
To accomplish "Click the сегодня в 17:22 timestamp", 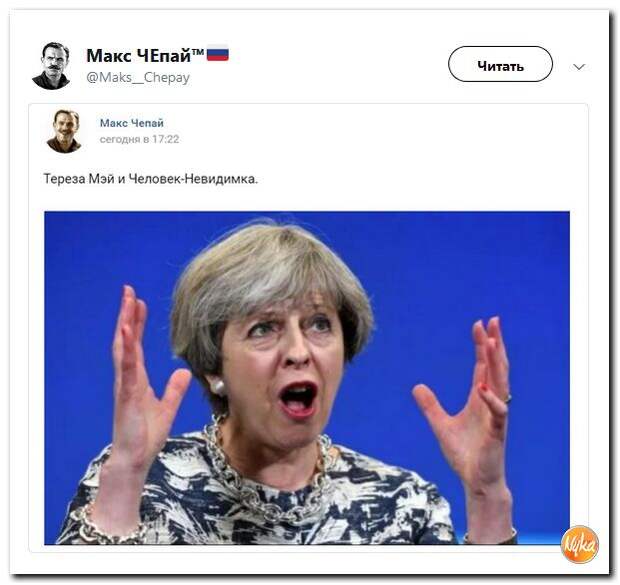I will (139, 139).
